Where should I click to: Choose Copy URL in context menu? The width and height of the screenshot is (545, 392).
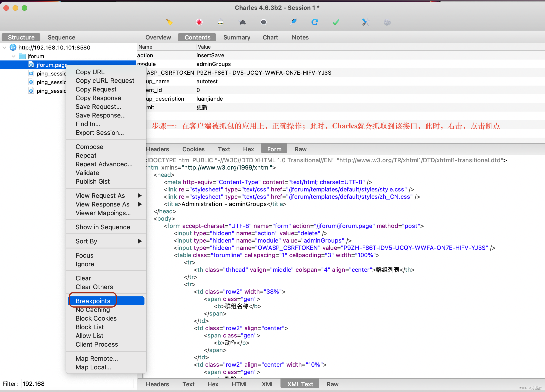(x=106, y=72)
